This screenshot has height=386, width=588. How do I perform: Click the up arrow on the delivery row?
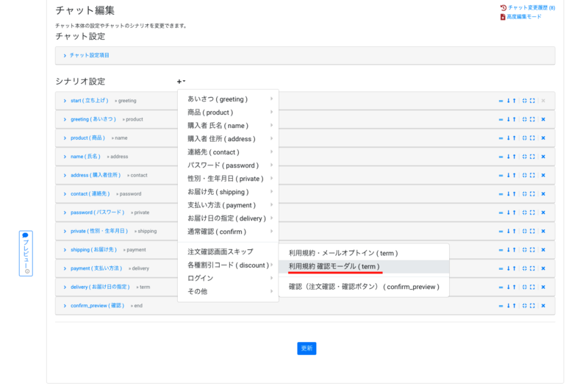pyautogui.click(x=514, y=287)
